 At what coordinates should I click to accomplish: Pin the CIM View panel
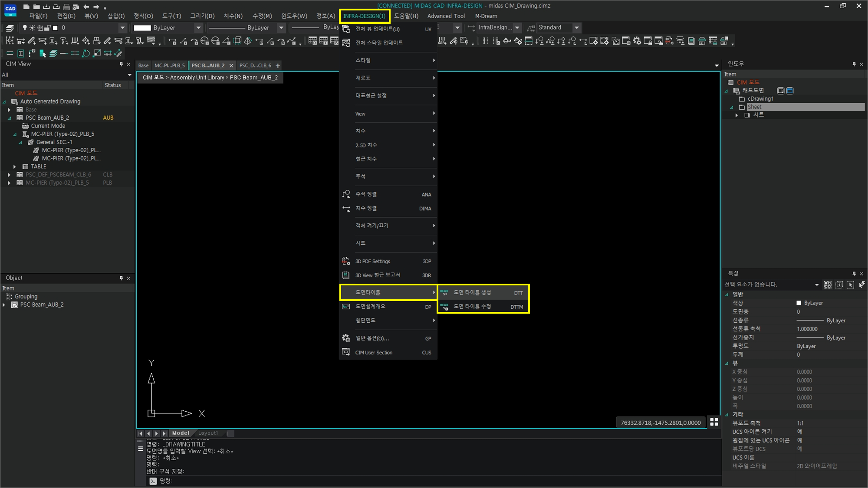point(121,64)
